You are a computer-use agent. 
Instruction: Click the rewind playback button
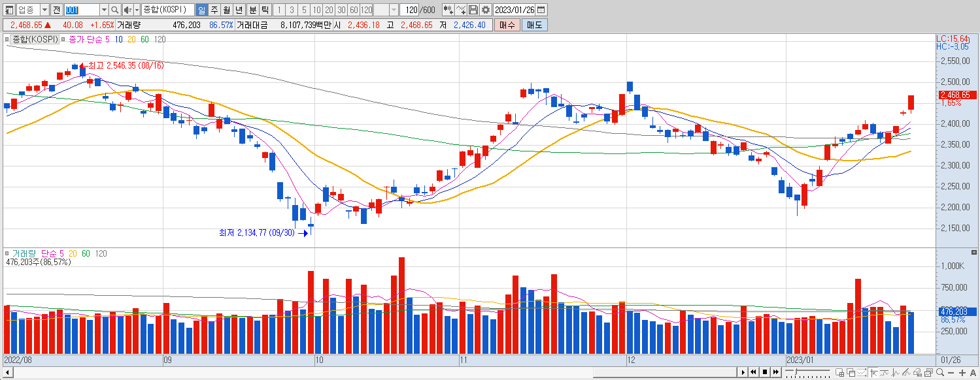[754, 372]
